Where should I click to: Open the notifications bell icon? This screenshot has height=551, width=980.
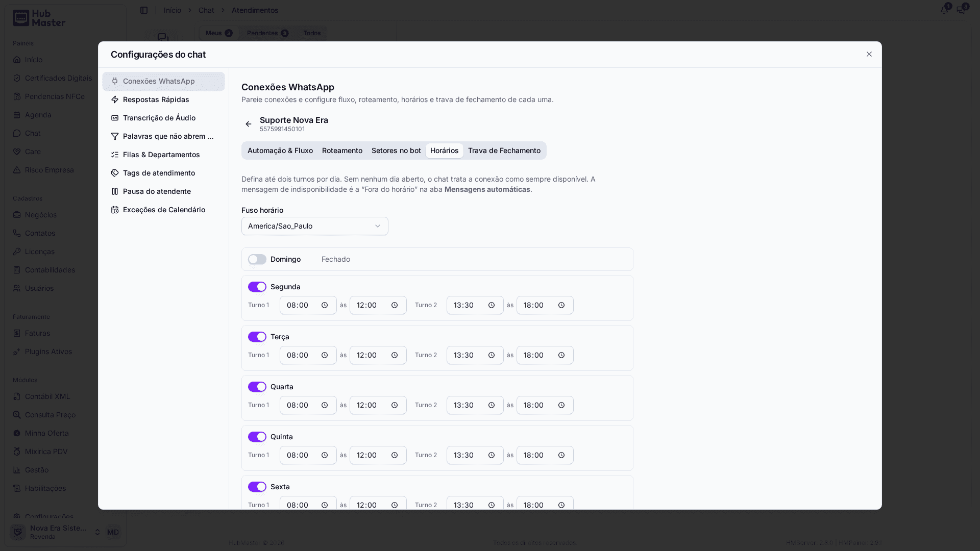944,10
